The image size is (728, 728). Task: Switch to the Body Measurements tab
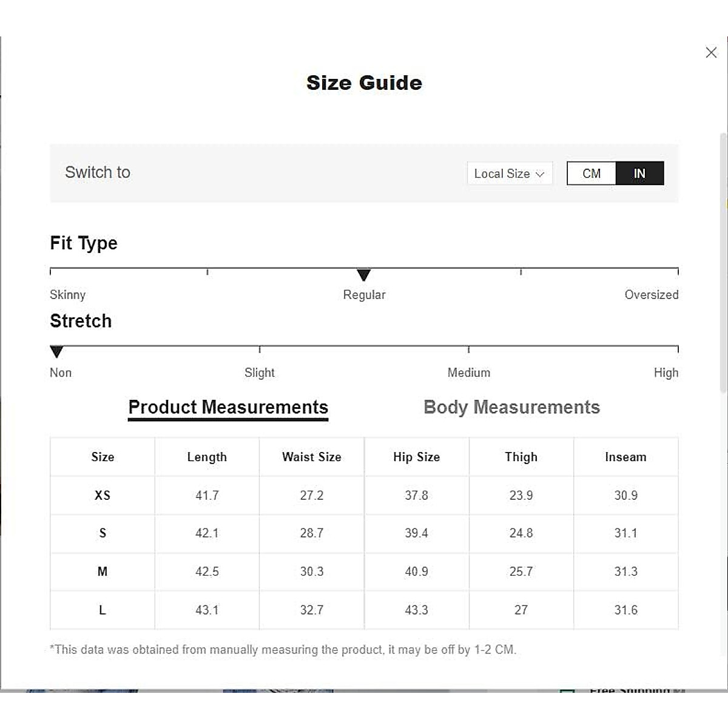coord(511,407)
